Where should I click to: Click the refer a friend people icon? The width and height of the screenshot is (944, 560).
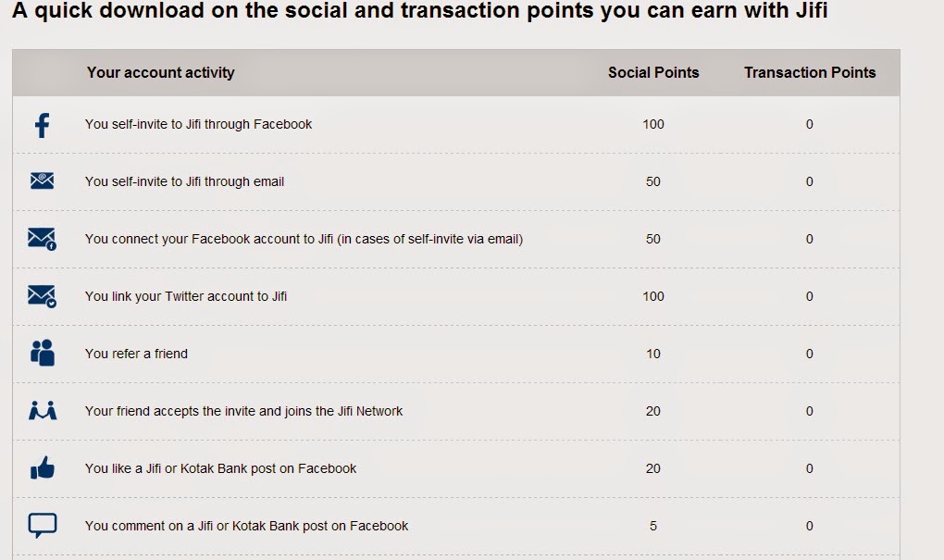[x=42, y=353]
